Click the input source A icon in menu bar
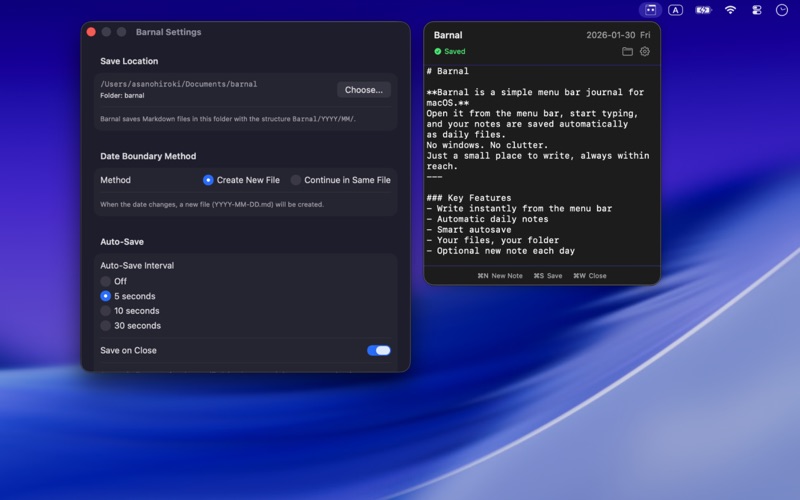The image size is (800, 500). pyautogui.click(x=676, y=10)
